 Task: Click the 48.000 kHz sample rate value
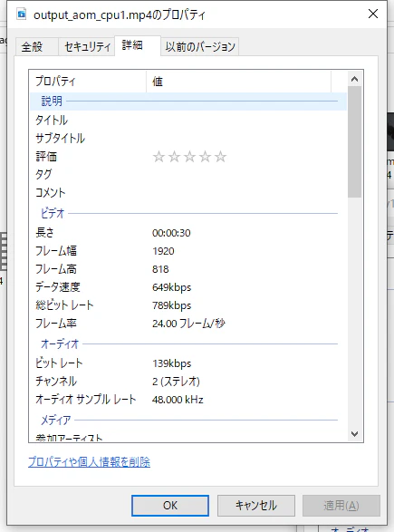click(x=178, y=400)
